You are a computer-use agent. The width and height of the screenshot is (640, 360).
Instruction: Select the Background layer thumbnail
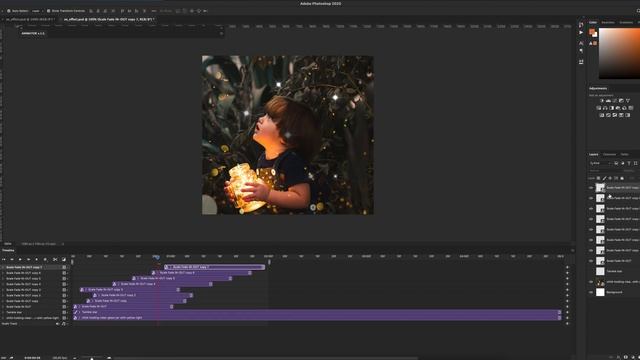click(600, 292)
